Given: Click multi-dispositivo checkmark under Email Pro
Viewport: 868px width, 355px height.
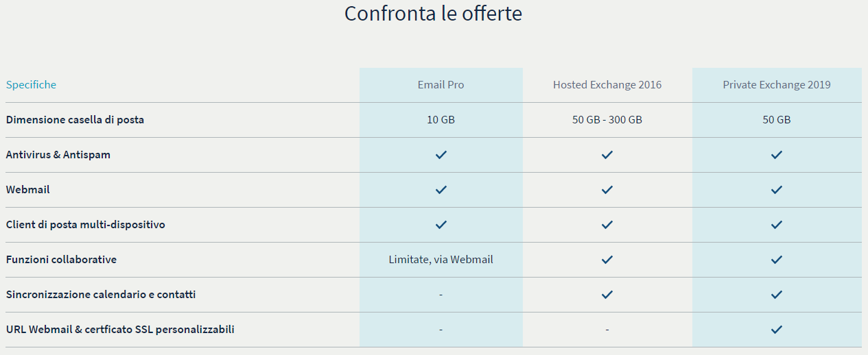Looking at the screenshot, I should (x=441, y=225).
